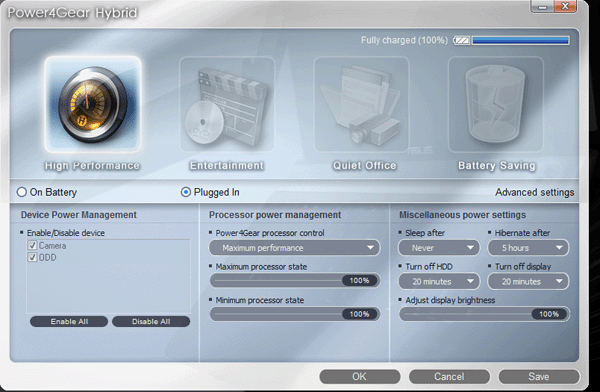This screenshot has width=600, height=392.
Task: Click the Cancel button
Action: (449, 377)
